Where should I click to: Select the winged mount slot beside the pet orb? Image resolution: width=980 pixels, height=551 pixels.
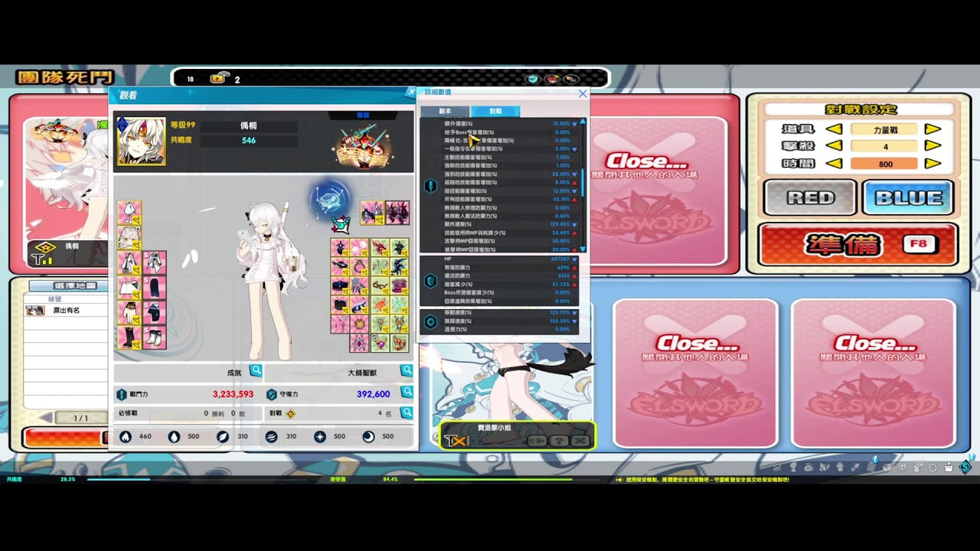pyautogui.click(x=372, y=213)
